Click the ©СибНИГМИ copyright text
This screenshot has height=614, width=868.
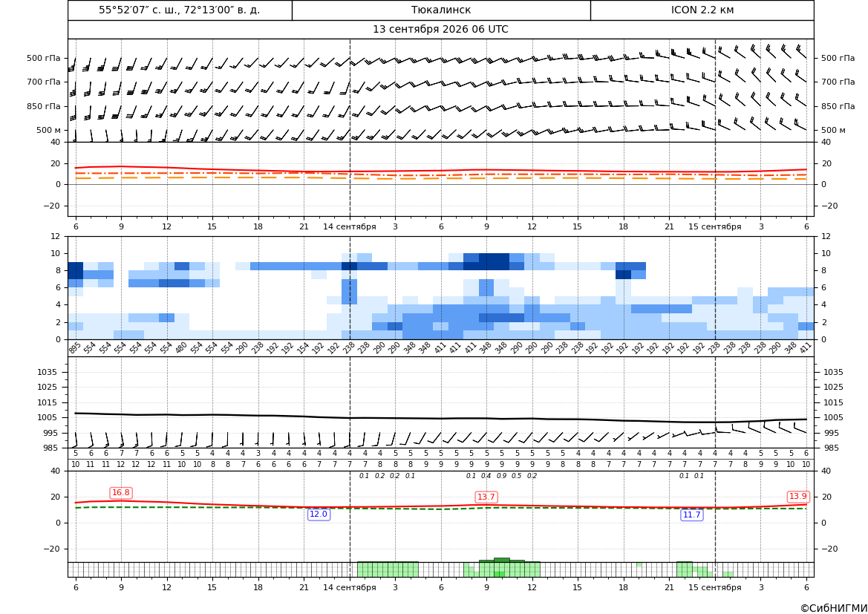coord(833,608)
